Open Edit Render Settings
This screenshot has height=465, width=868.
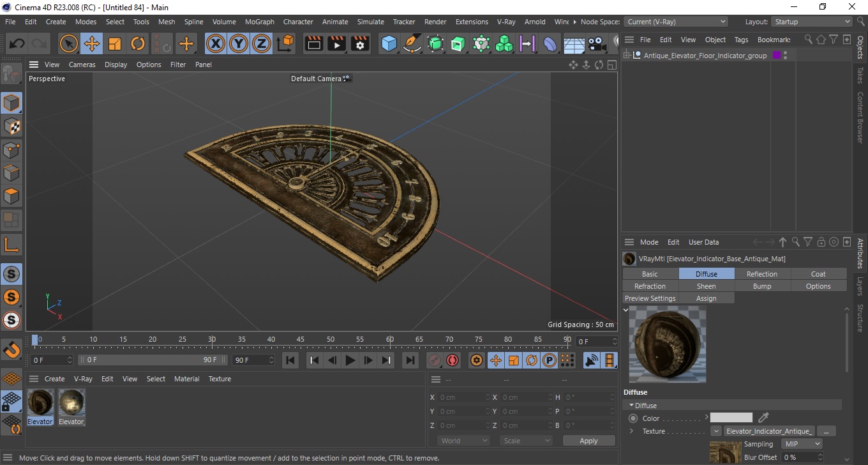coord(360,44)
